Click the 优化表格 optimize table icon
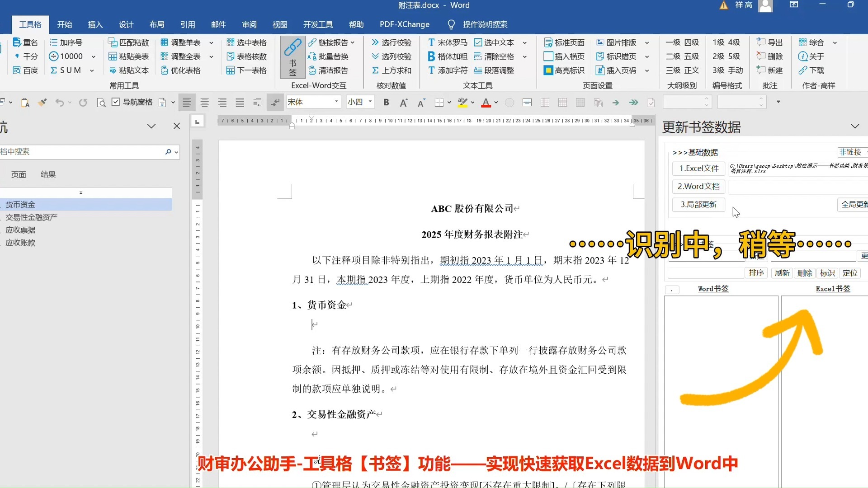The height and width of the screenshot is (488, 868). tap(165, 70)
